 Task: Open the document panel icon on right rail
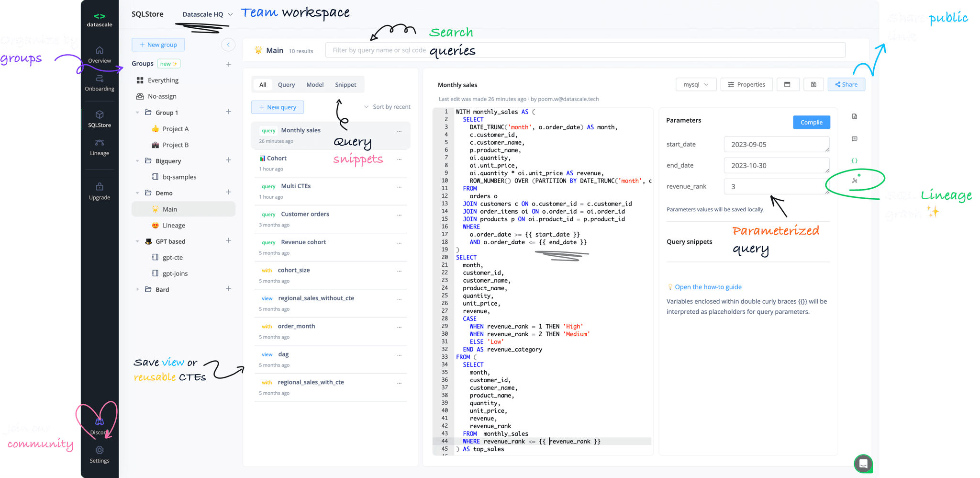[x=855, y=116]
